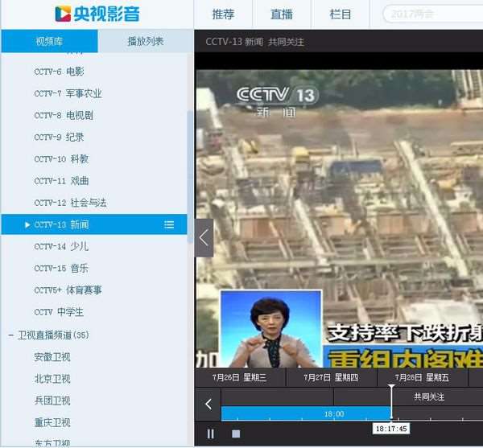Click the CCTV-13 新闻 共同关注 title

click(x=254, y=42)
